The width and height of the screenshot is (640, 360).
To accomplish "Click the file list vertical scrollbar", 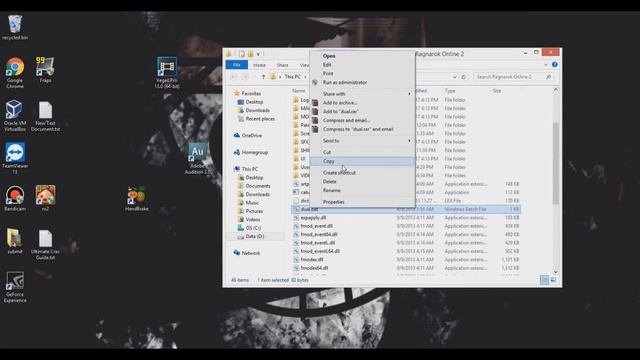I will click(x=556, y=163).
